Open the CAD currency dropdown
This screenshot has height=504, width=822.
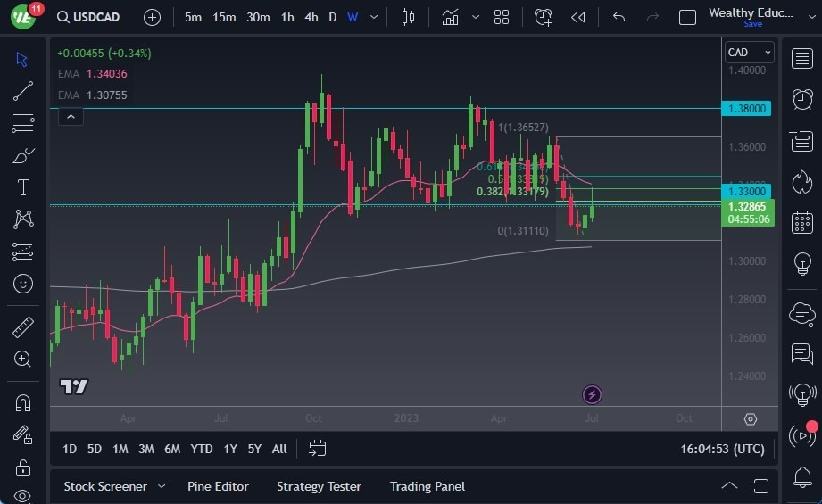pyautogui.click(x=749, y=53)
